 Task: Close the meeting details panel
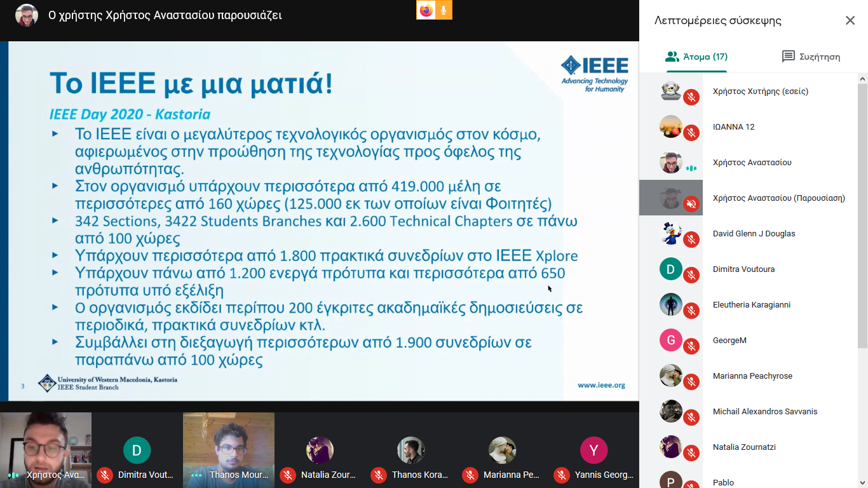[x=850, y=20]
